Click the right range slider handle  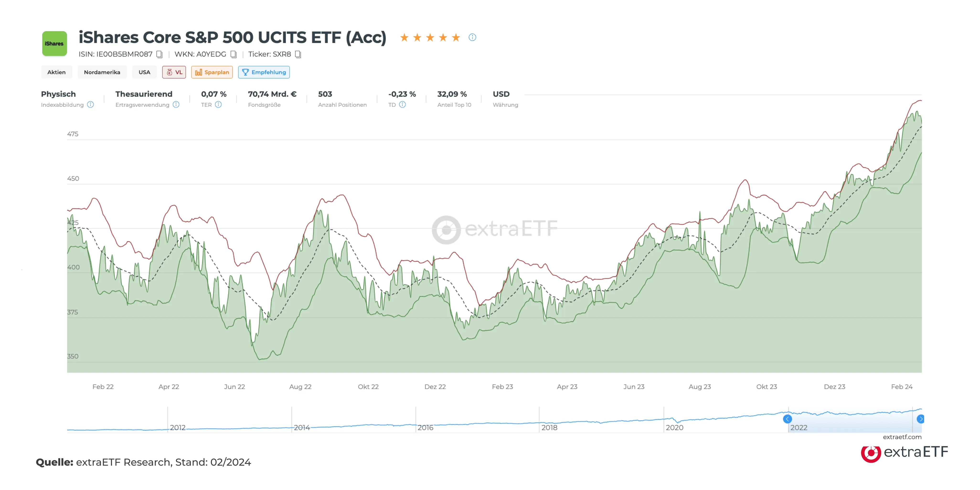(920, 419)
